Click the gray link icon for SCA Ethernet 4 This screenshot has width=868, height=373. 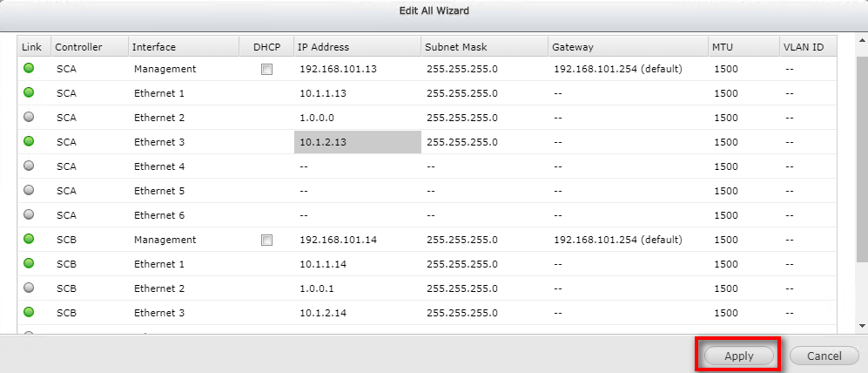pyautogui.click(x=28, y=166)
